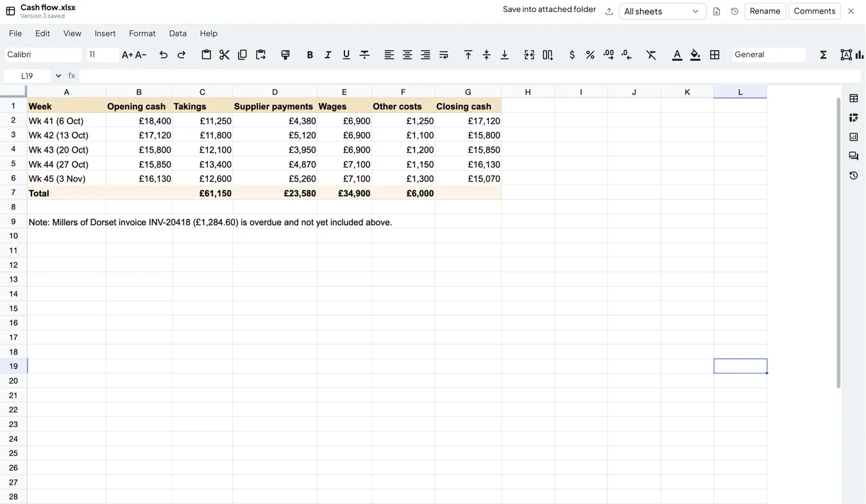Click the download file icon beside All sheets

point(717,12)
